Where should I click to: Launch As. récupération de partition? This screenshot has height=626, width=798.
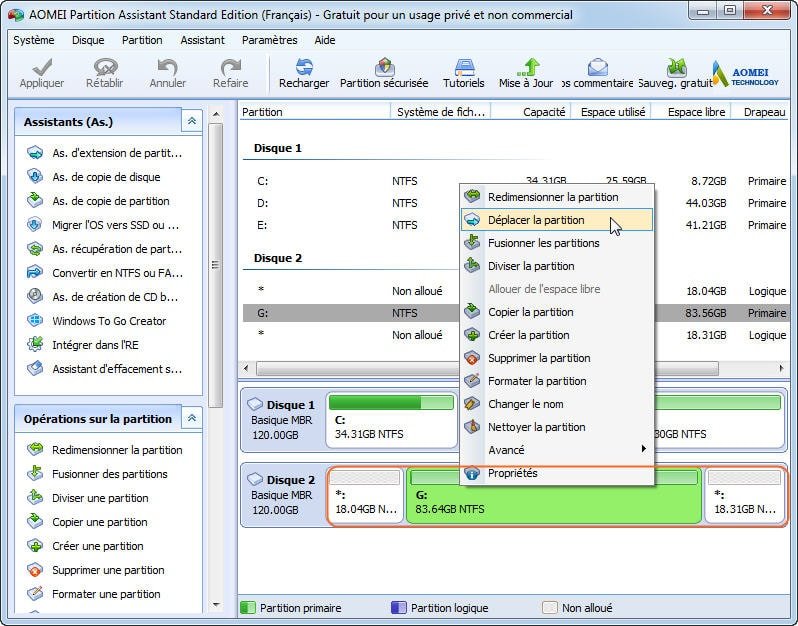(x=104, y=249)
